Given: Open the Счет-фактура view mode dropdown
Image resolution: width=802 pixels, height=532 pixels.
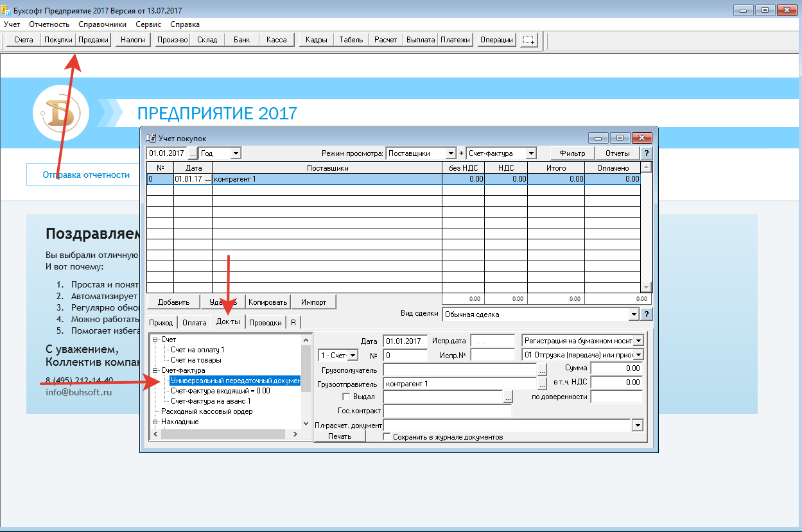Looking at the screenshot, I should [x=530, y=153].
